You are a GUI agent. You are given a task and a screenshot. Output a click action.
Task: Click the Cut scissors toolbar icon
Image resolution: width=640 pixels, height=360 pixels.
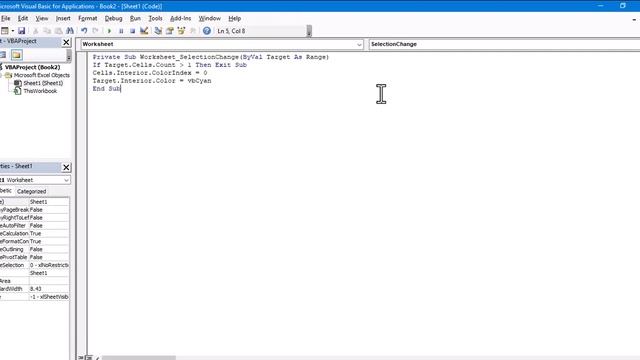[x=36, y=31]
